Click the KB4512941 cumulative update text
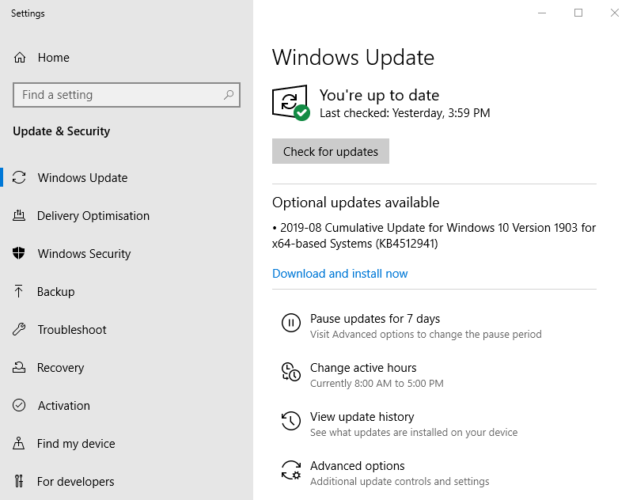 [x=434, y=236]
